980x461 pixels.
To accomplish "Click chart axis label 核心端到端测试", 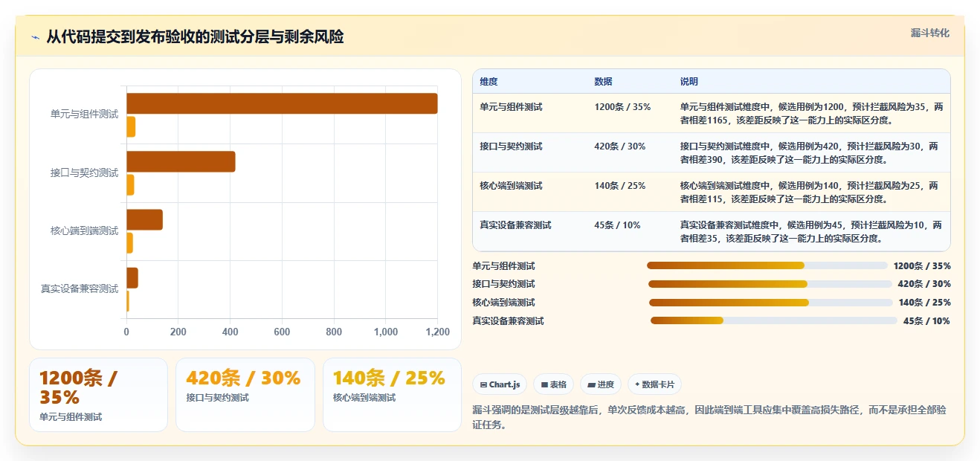I will (x=84, y=230).
